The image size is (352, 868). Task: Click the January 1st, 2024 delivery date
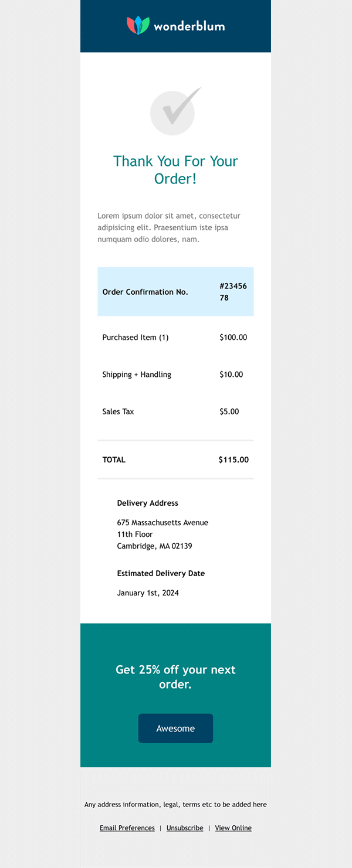[148, 593]
